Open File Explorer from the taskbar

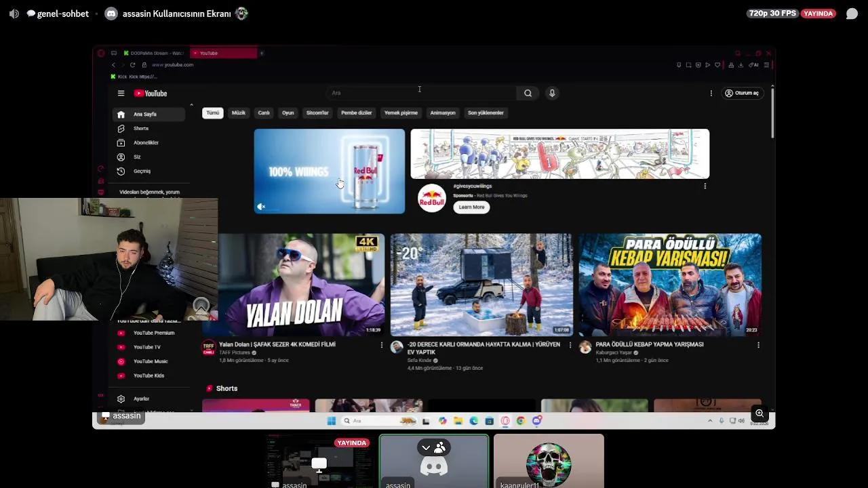(x=458, y=421)
